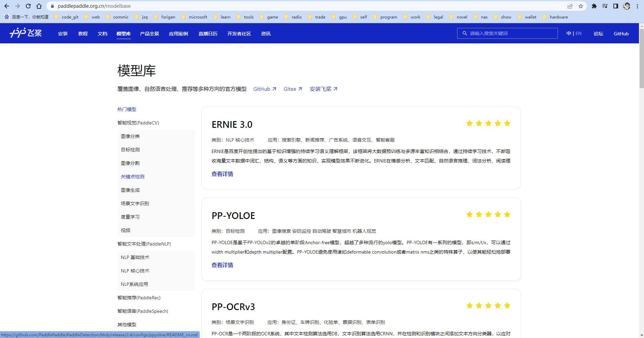Select 图像分类 in the sidebar

coord(130,136)
